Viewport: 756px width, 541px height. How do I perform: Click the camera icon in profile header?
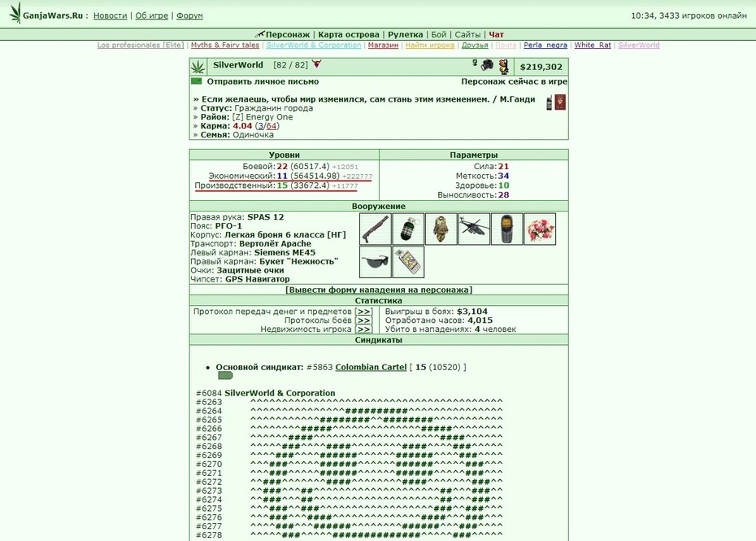click(487, 64)
